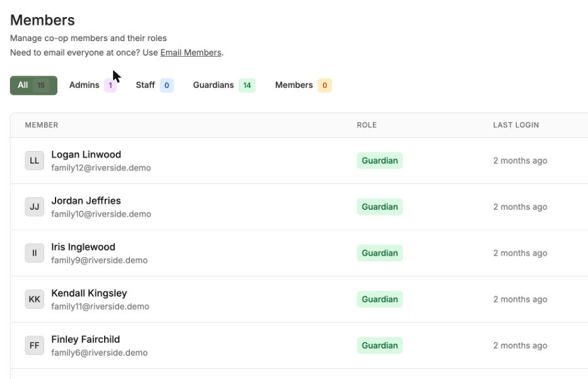This screenshot has height=379, width=588.
Task: Click the KK avatar for Kendall Kingsley
Action: pos(35,299)
